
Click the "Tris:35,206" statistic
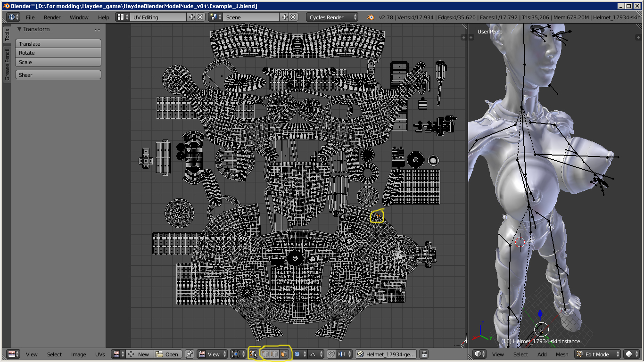click(x=535, y=17)
